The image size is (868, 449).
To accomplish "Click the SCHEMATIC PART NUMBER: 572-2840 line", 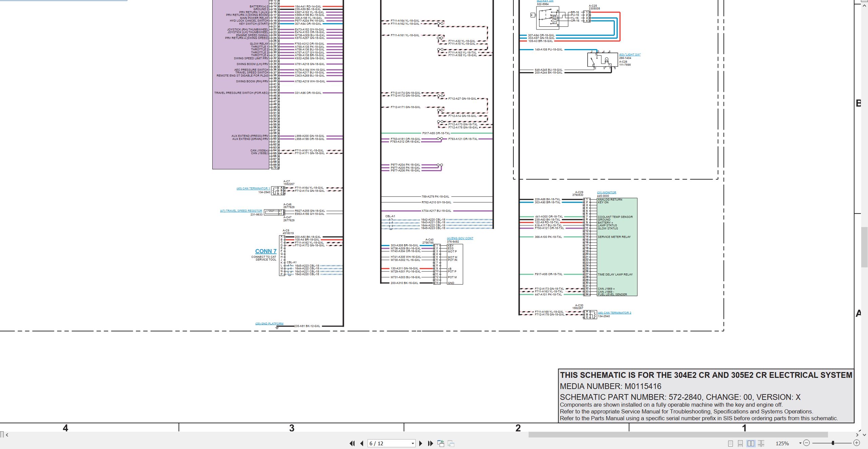I will (680, 397).
